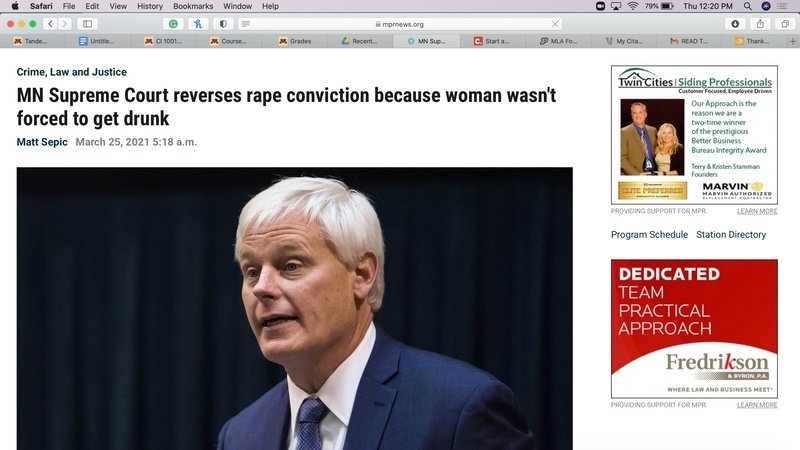
Task: Switch to the Grades tab
Action: 295,41
